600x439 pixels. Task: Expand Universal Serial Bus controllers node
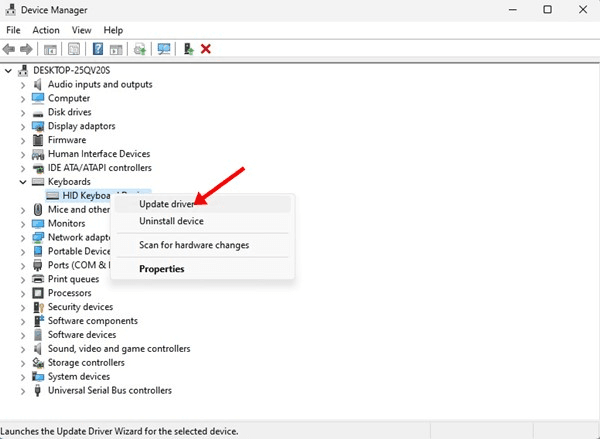(x=23, y=391)
